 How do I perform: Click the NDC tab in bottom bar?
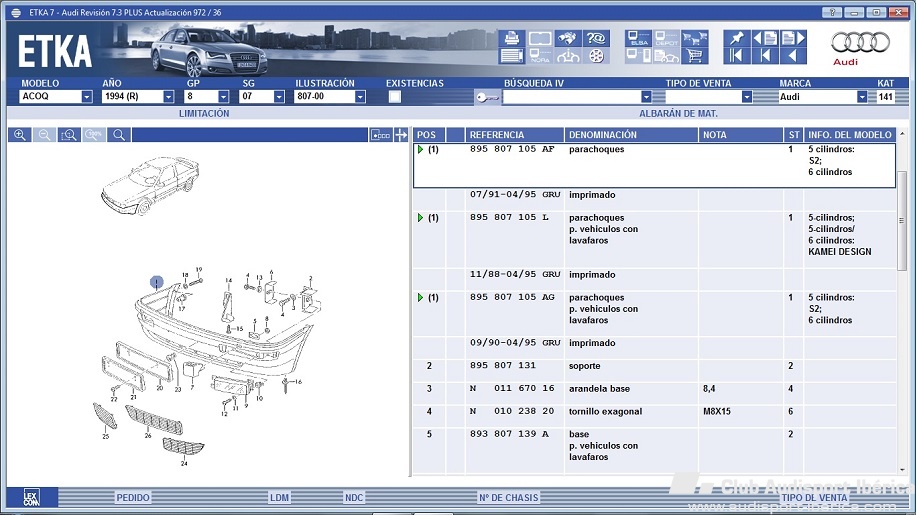pos(354,497)
